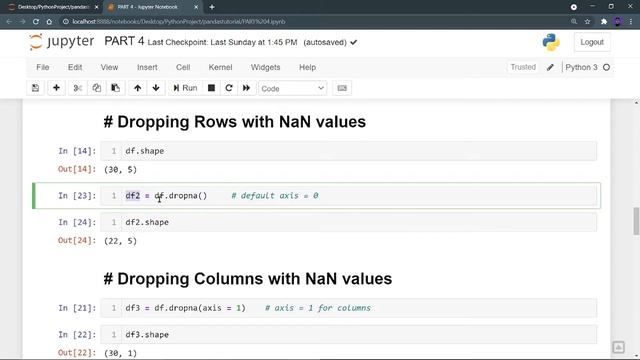Viewport: 640px width, 360px height.
Task: Open the browser profile avatar
Action: 618,22
